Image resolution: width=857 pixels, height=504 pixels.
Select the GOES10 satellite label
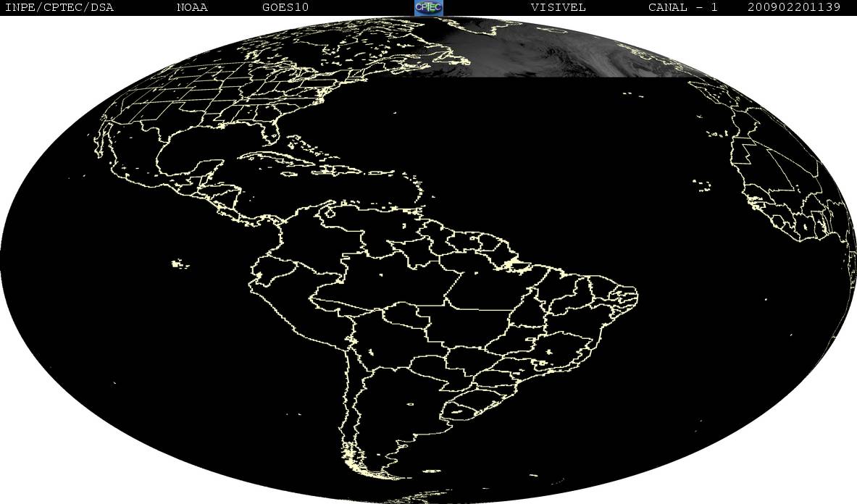click(x=285, y=7)
